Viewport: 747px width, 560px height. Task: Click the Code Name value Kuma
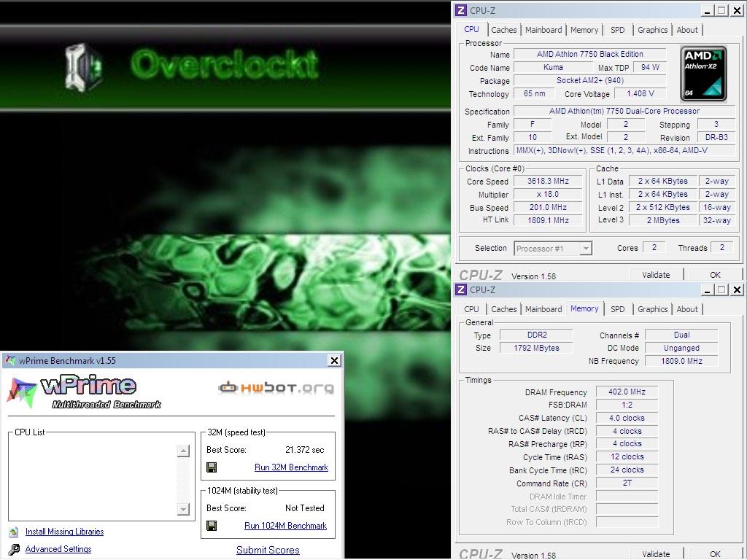pyautogui.click(x=553, y=68)
